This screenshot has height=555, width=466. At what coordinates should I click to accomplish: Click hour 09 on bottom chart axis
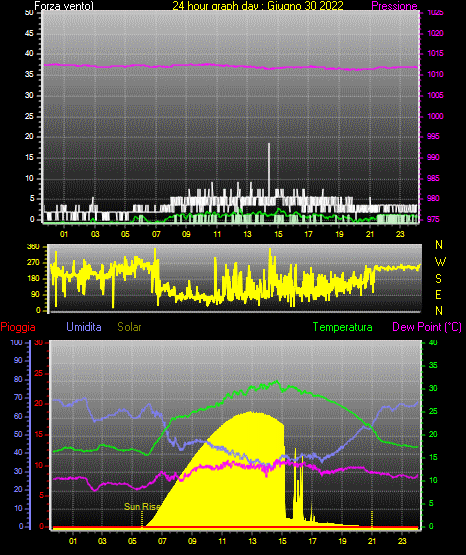click(192, 541)
